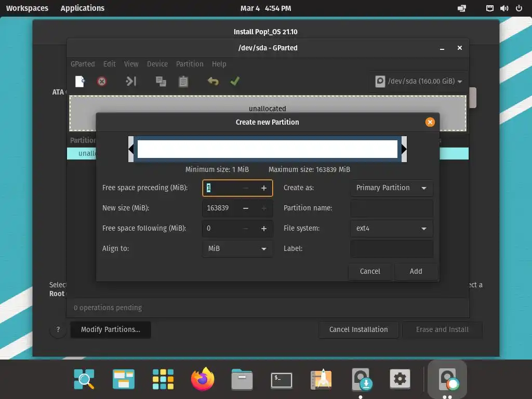Increase New size with plus button
The image size is (532, 399).
pyautogui.click(x=263, y=208)
